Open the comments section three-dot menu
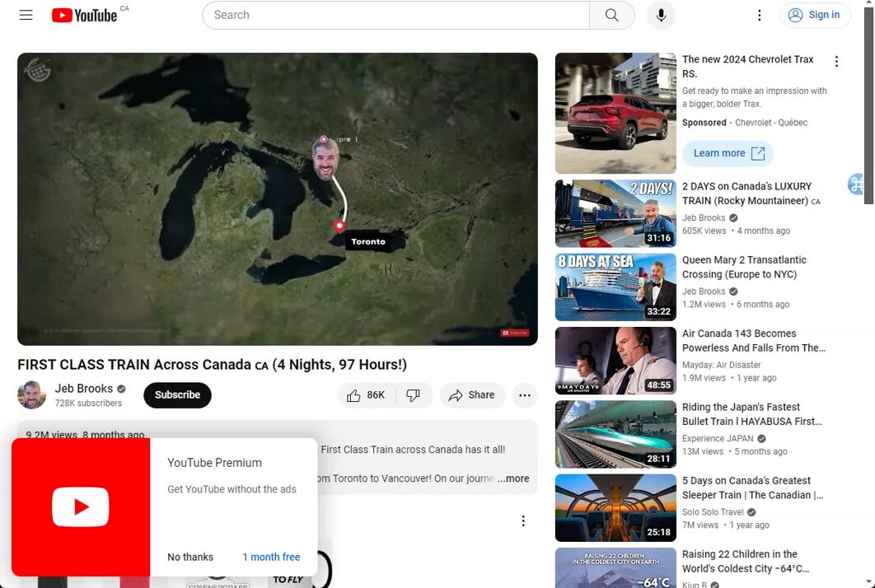 point(523,520)
